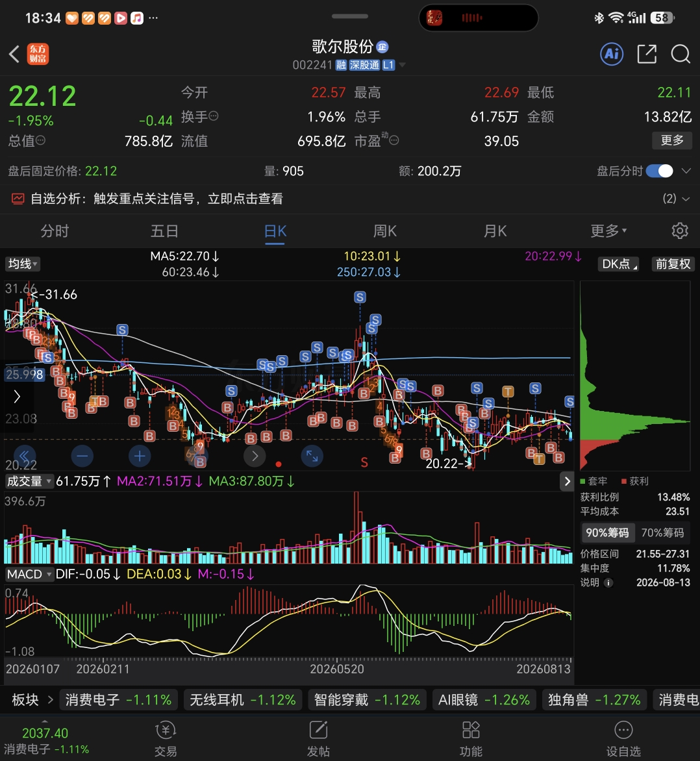This screenshot has height=761, width=700.
Task: Open the search magnifier icon
Action: 681,54
